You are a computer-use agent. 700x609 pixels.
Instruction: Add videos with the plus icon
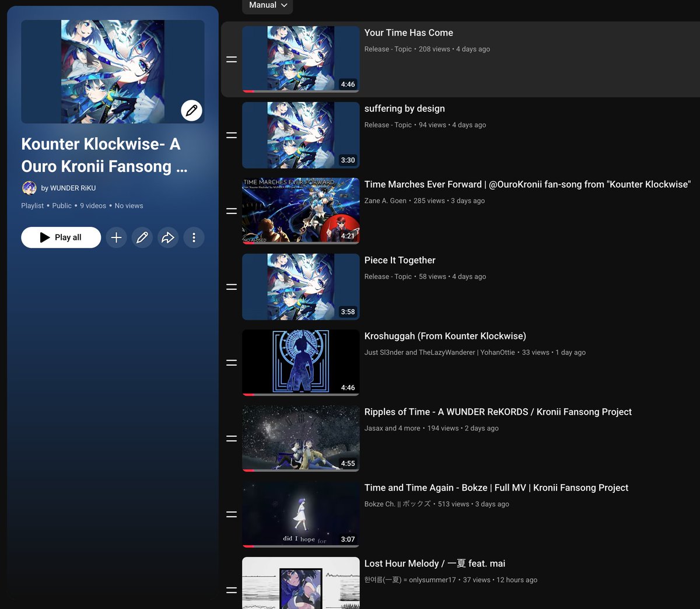tap(116, 237)
